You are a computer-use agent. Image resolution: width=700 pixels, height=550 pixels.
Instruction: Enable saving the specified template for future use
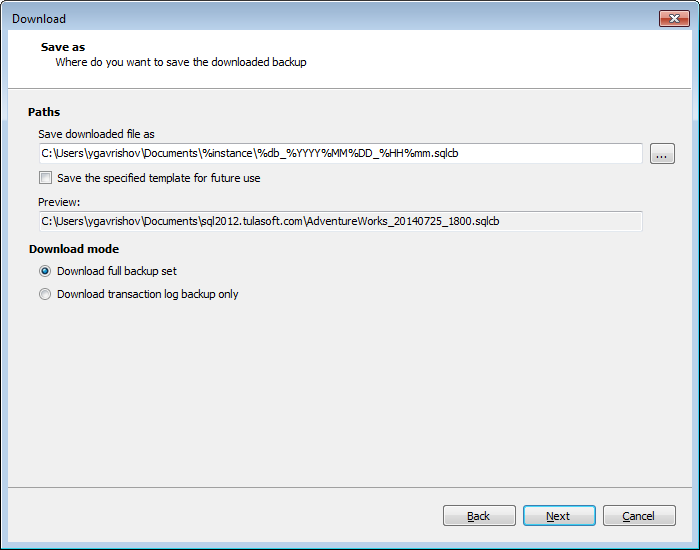coord(45,178)
